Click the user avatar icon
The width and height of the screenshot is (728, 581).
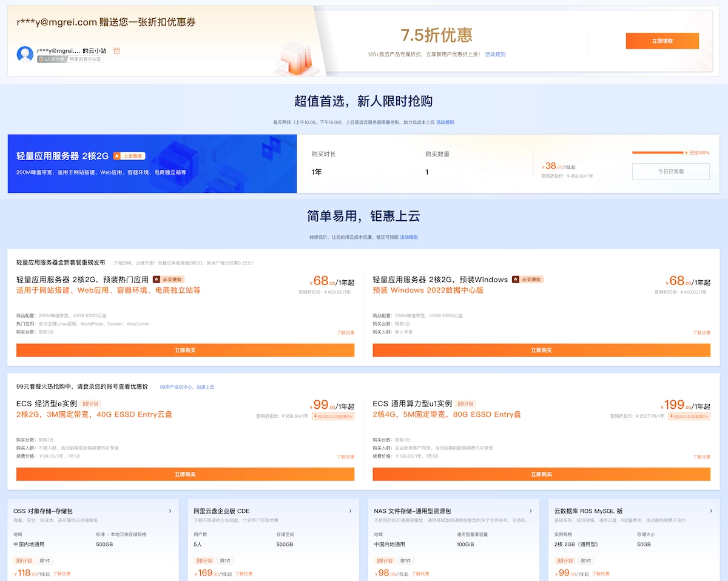pos(25,54)
